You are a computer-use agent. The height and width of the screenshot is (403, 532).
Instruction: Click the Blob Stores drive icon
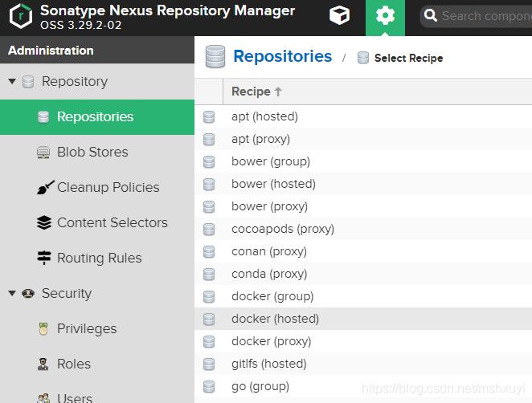click(43, 153)
